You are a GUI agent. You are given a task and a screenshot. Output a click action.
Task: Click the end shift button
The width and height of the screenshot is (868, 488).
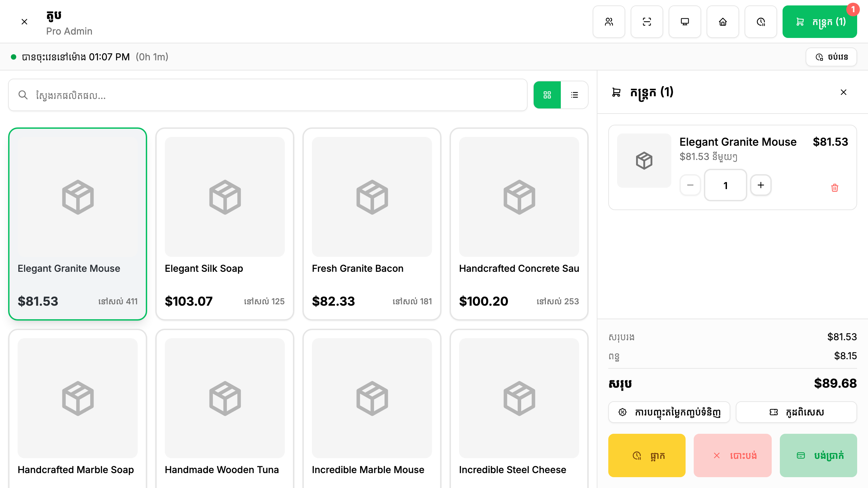831,57
